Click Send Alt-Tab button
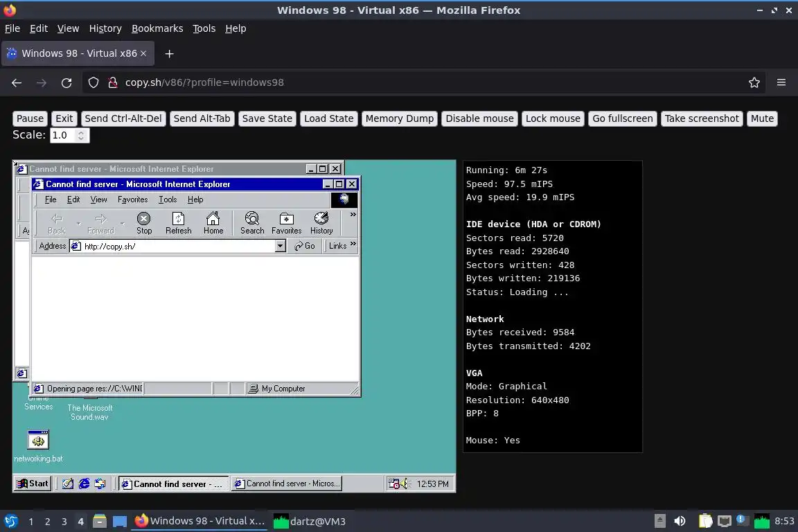 click(202, 118)
